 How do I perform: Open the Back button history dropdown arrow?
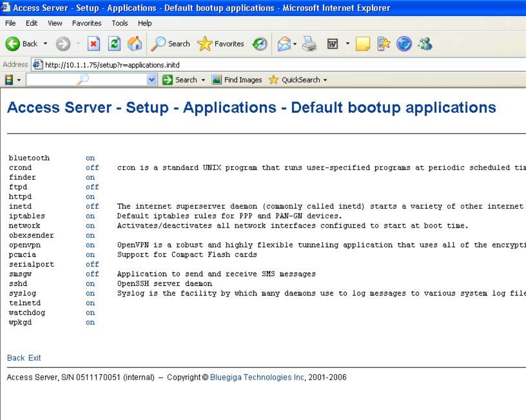click(x=45, y=44)
